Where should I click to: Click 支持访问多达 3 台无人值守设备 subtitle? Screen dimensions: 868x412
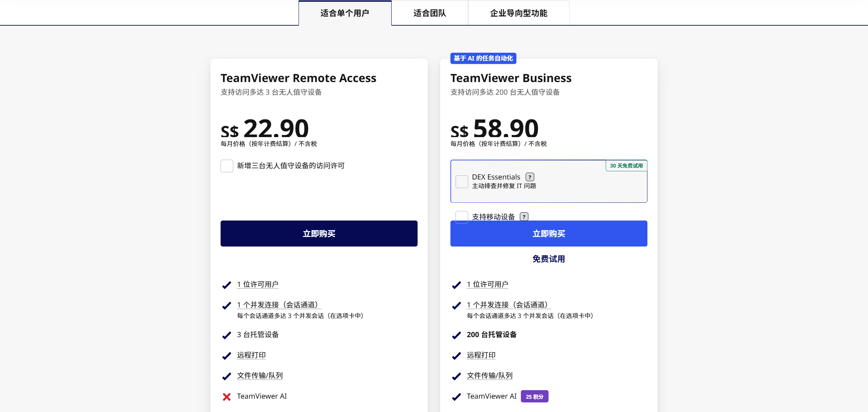pos(271,92)
